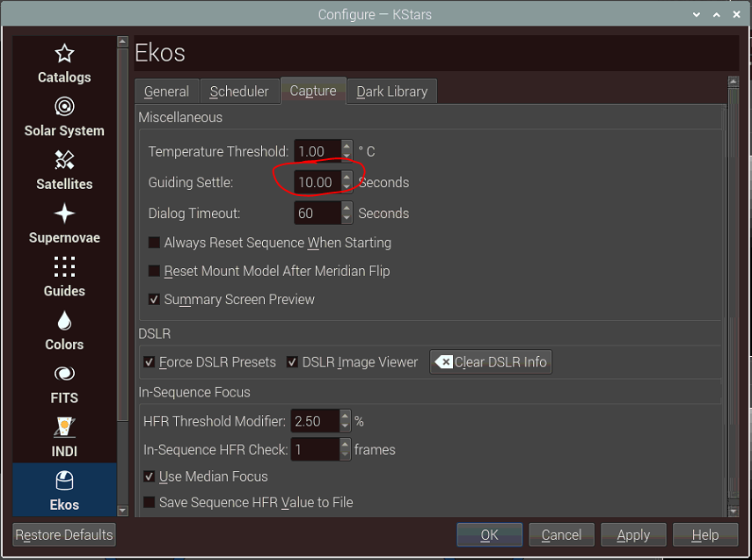This screenshot has width=752, height=560.
Task: Maximize the Configure KStars window
Action: pyautogui.click(x=717, y=14)
